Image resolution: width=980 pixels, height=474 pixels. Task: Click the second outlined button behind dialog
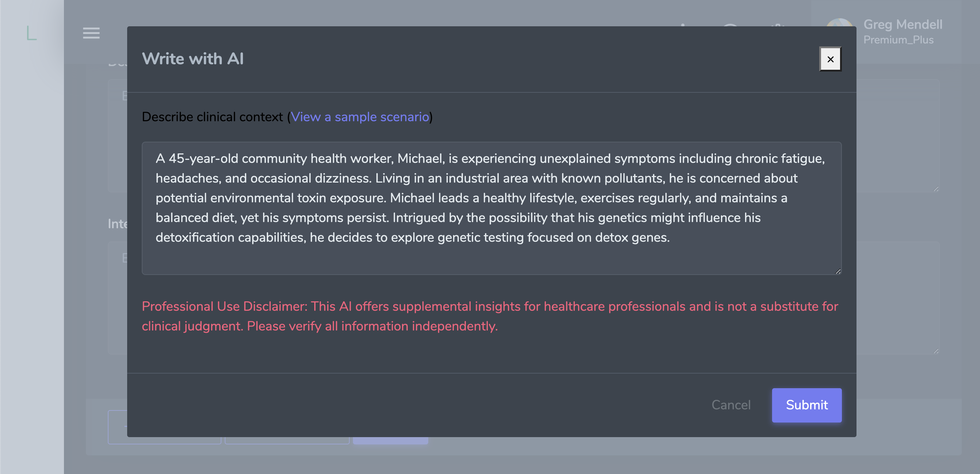tap(287, 441)
